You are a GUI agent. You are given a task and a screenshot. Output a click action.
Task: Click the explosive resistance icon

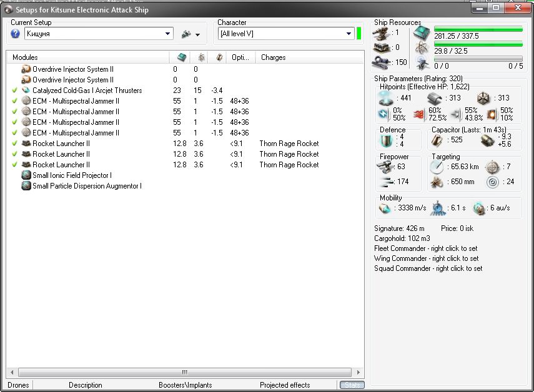[492, 114]
